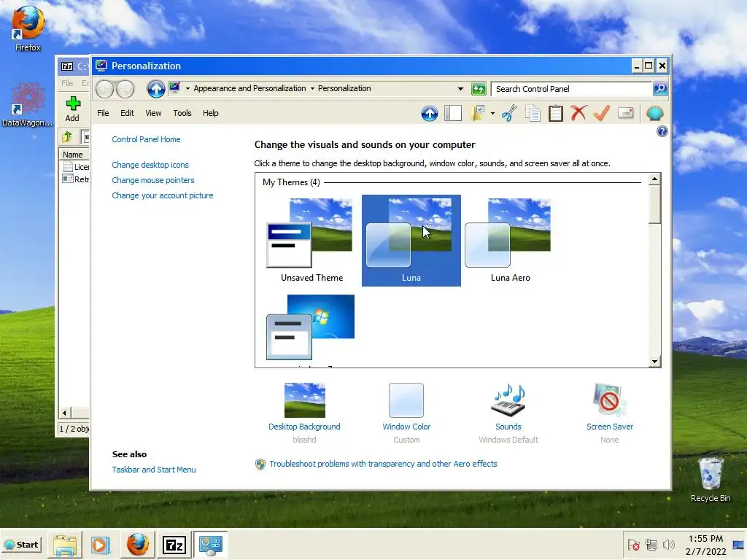Click the Name column header in 7-Zip
This screenshot has width=747, height=560.
(x=74, y=155)
